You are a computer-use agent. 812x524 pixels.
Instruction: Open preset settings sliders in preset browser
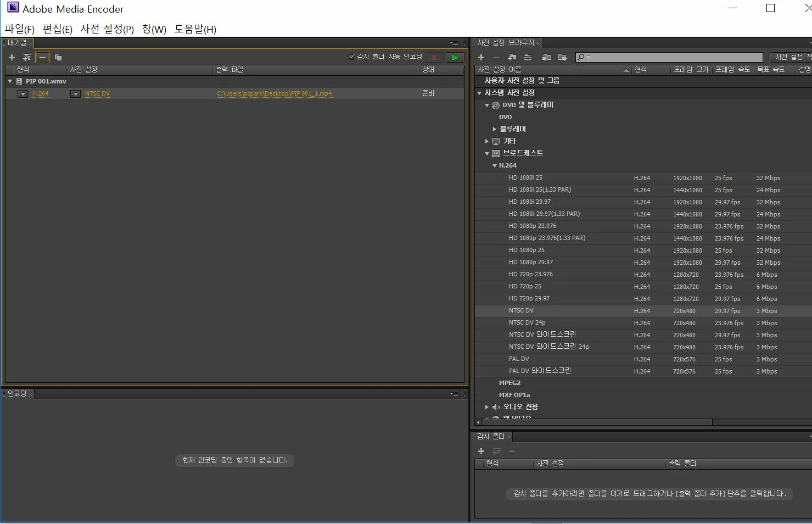[528, 57]
